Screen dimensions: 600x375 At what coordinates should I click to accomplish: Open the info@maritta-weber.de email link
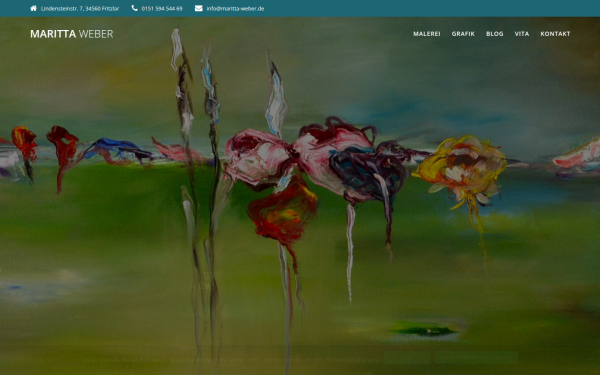coord(235,8)
